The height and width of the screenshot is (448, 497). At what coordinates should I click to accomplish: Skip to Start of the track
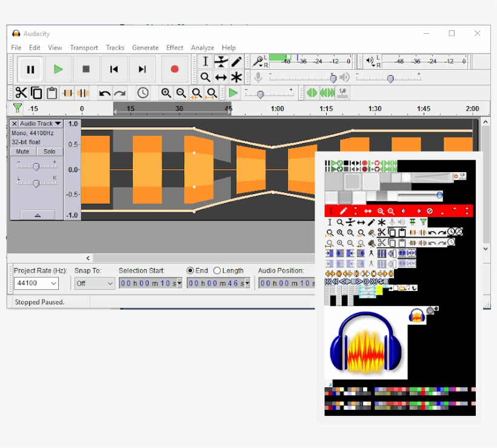click(x=114, y=69)
